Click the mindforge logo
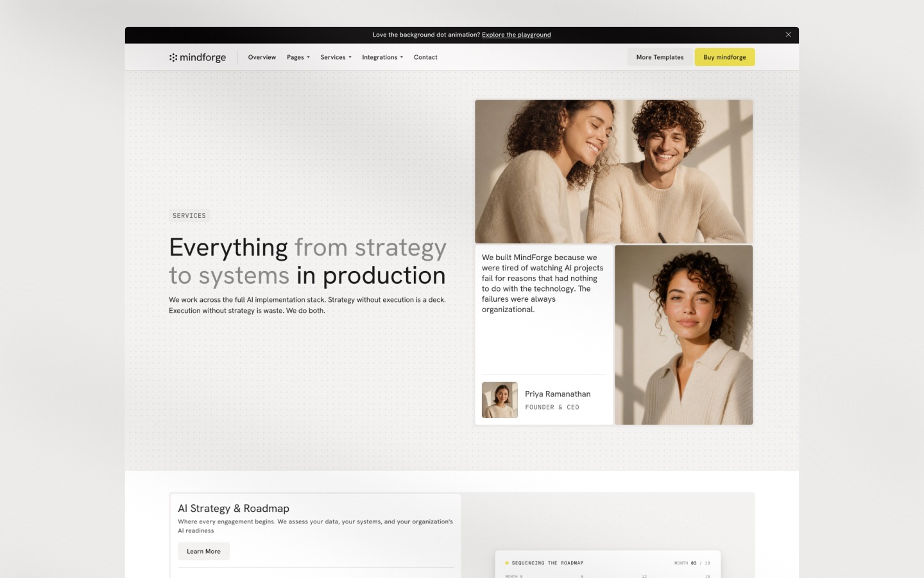This screenshot has width=924, height=578. pyautogui.click(x=198, y=57)
